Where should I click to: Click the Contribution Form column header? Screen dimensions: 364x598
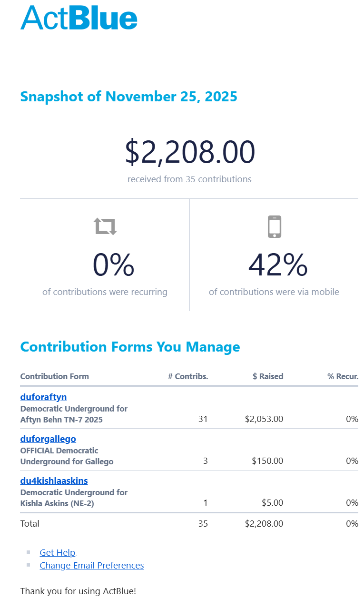click(54, 376)
